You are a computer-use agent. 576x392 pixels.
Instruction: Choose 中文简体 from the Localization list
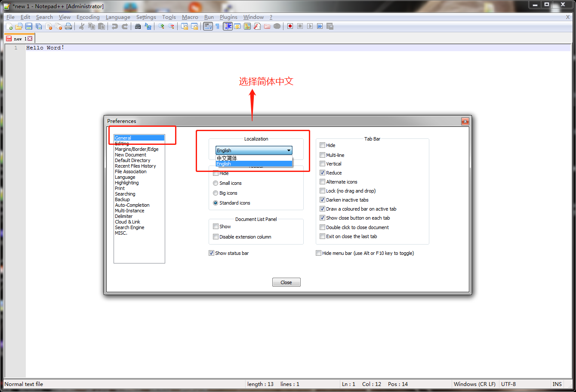(x=254, y=158)
